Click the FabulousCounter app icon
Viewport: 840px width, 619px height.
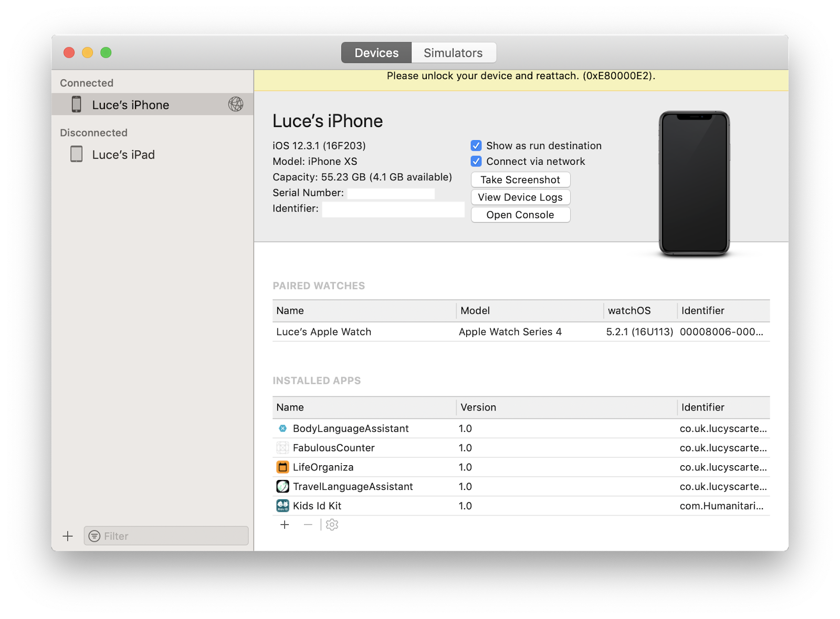click(x=282, y=448)
